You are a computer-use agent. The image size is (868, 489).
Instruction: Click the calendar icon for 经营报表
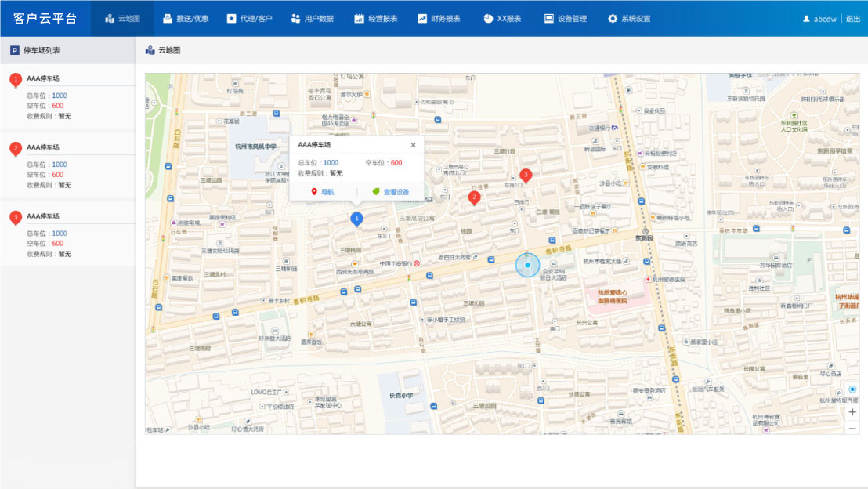pyautogui.click(x=359, y=18)
